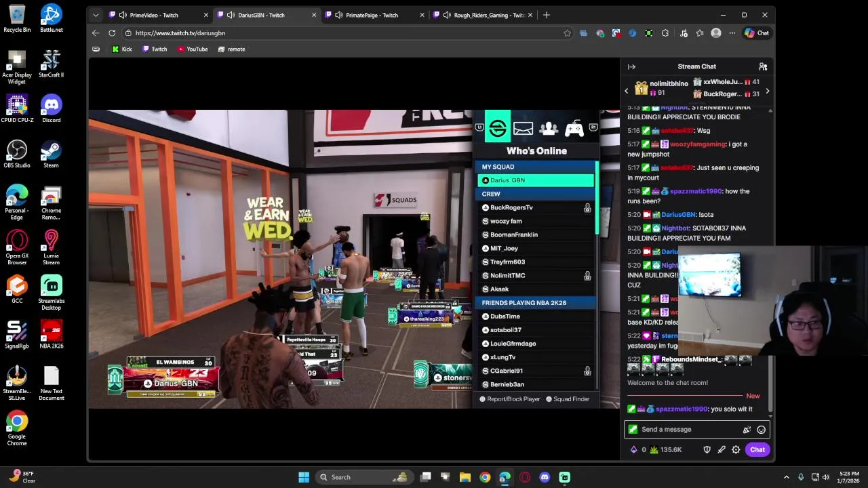Show hidden system tray icons chevron
The image size is (868, 488).
[787, 477]
